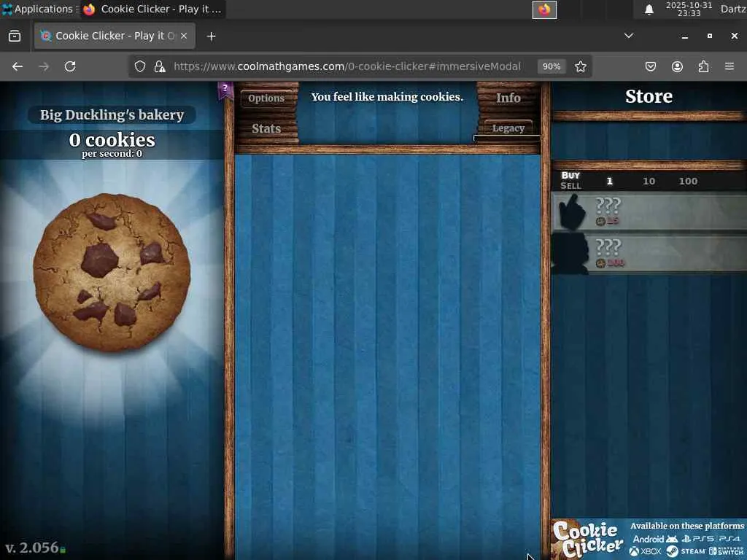Set bulk amount to 10
This screenshot has height=560, width=747.
click(649, 181)
